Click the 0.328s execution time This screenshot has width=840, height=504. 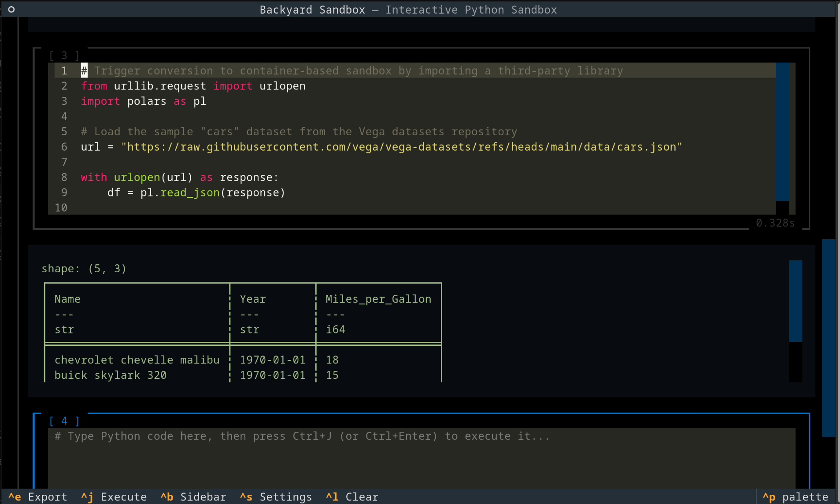click(775, 223)
